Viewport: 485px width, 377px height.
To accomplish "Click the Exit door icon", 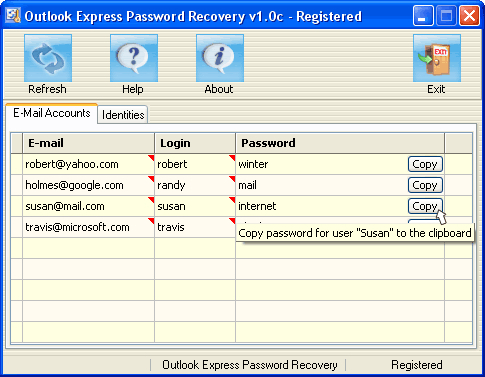I will coord(437,58).
